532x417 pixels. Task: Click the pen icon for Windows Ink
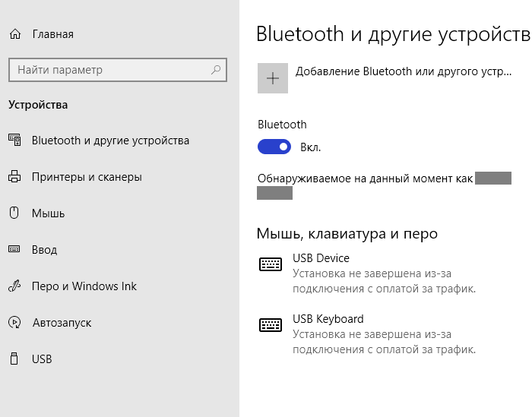point(14,286)
